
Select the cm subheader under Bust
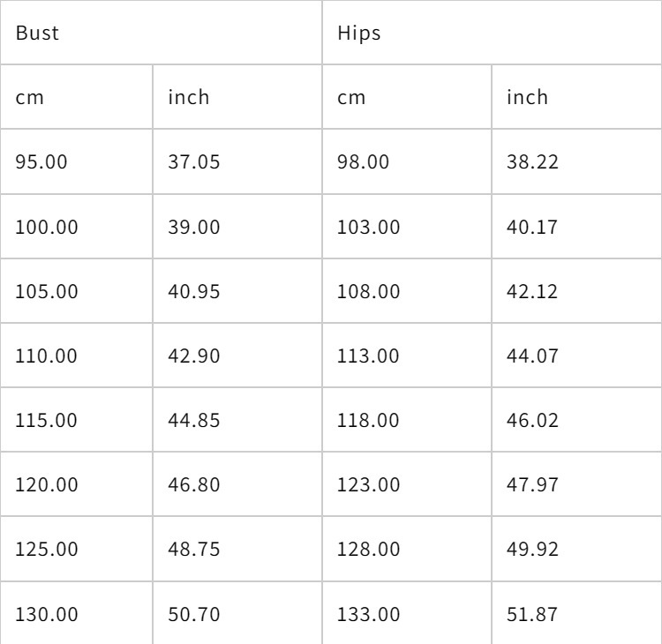click(x=29, y=97)
